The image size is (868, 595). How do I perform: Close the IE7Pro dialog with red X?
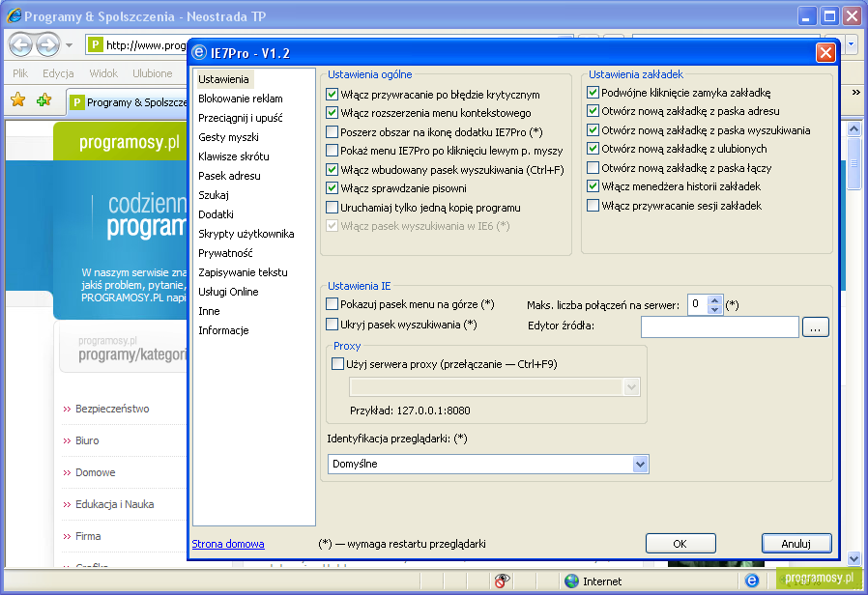click(825, 53)
